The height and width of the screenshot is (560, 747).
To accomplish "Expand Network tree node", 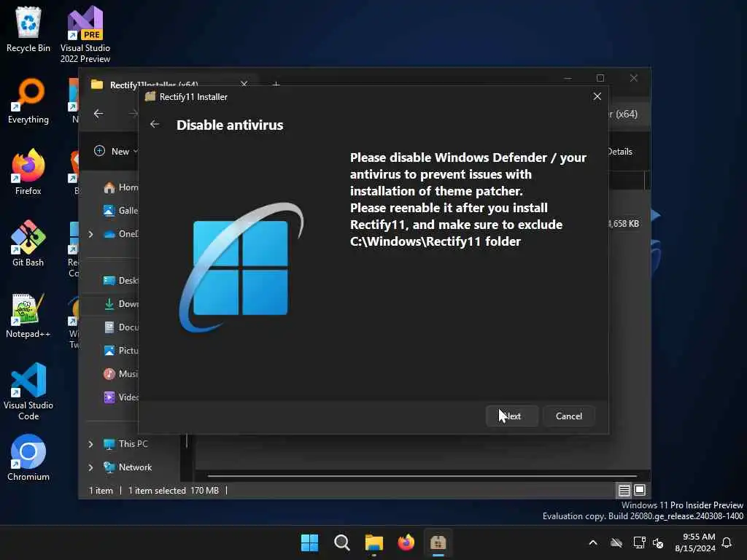I will [90, 467].
